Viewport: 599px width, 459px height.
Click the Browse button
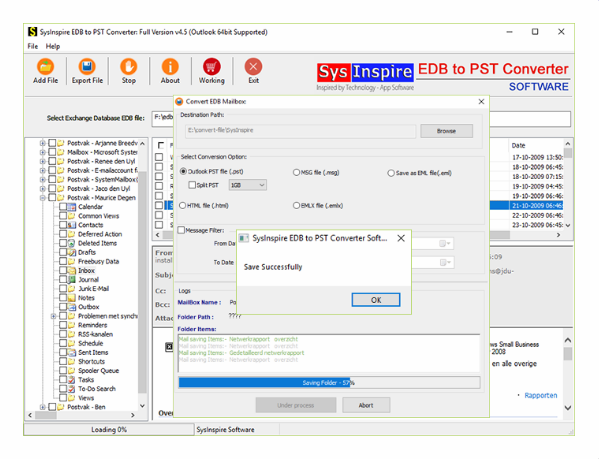coord(446,131)
